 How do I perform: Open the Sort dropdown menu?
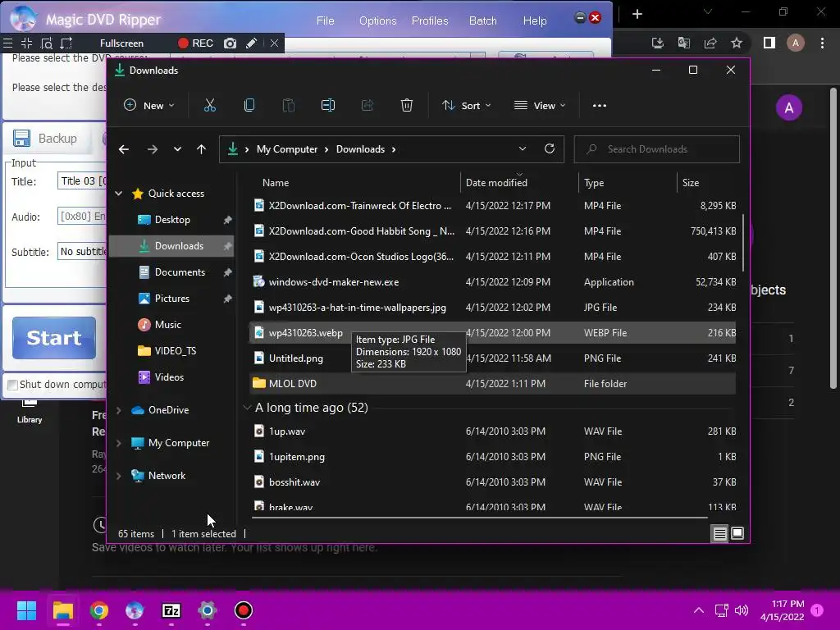tap(466, 106)
